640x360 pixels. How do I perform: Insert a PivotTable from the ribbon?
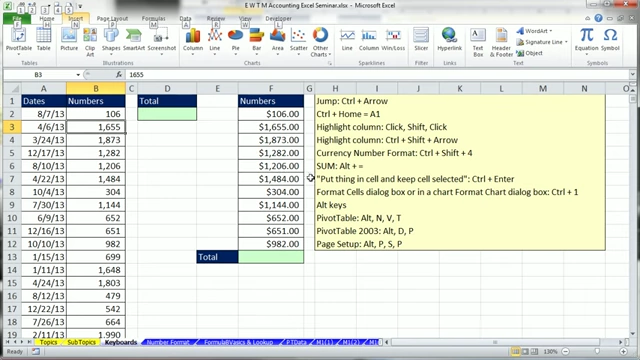click(x=19, y=41)
